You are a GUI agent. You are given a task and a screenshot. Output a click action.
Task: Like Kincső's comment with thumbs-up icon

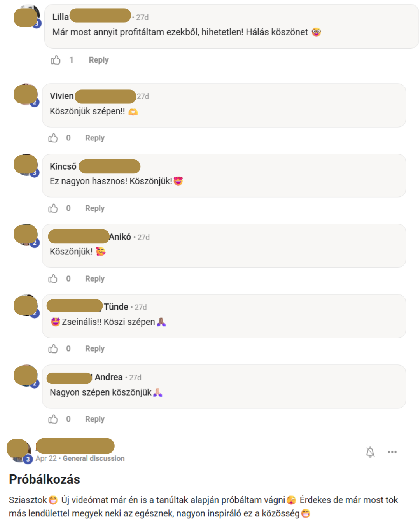point(53,208)
